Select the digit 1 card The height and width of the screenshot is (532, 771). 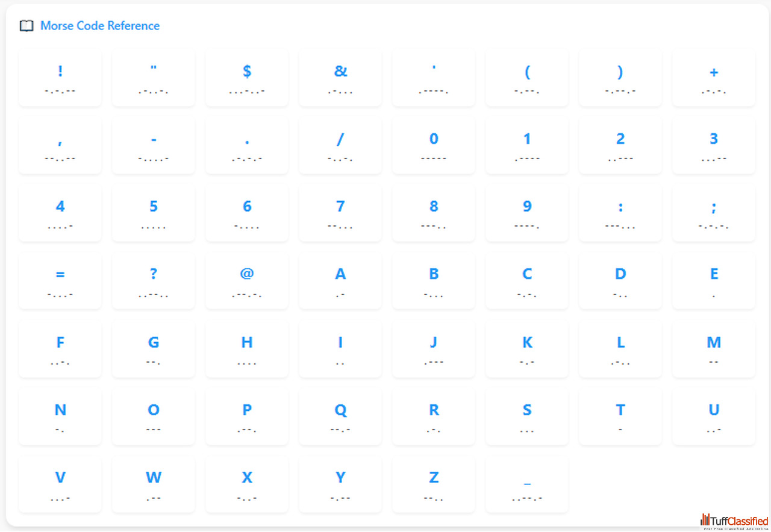(527, 146)
